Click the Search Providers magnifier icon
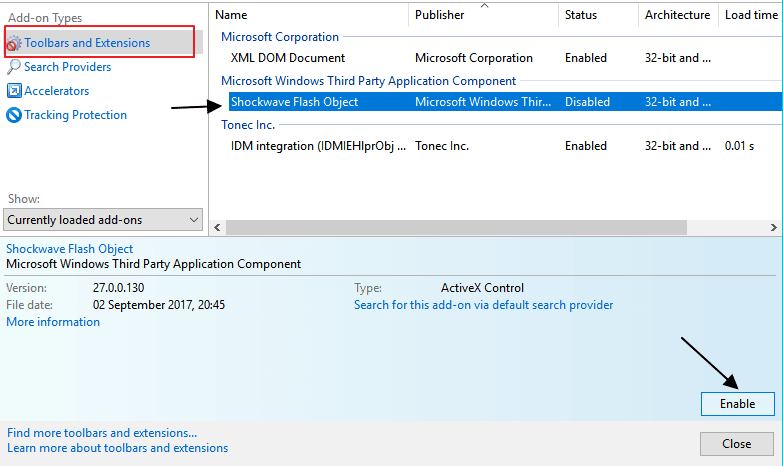This screenshot has width=783, height=466. point(14,67)
